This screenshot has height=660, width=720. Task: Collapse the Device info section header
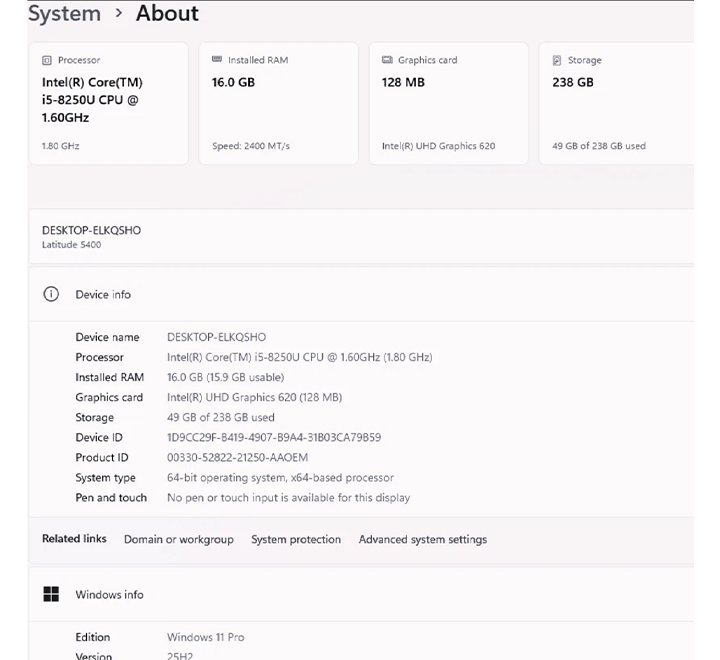point(361,294)
